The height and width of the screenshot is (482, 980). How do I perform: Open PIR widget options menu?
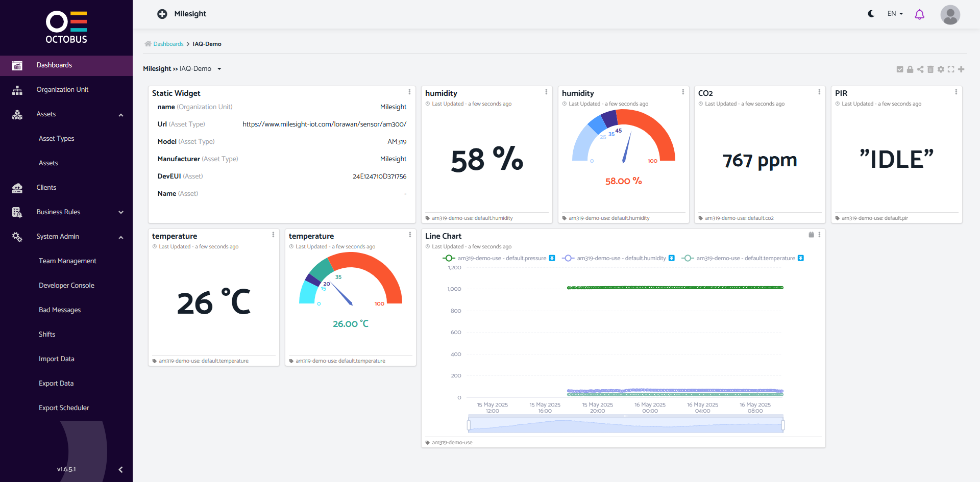[956, 92]
